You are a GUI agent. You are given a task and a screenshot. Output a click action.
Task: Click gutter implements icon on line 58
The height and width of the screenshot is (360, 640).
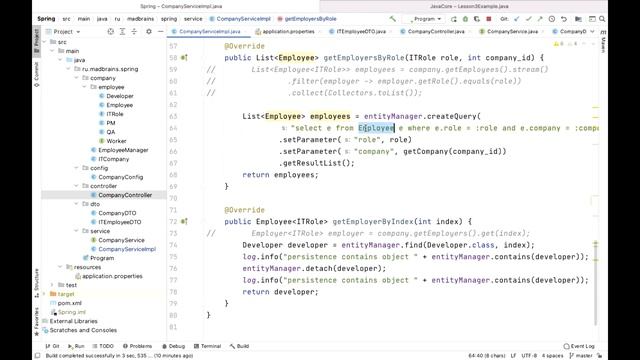[x=184, y=58]
